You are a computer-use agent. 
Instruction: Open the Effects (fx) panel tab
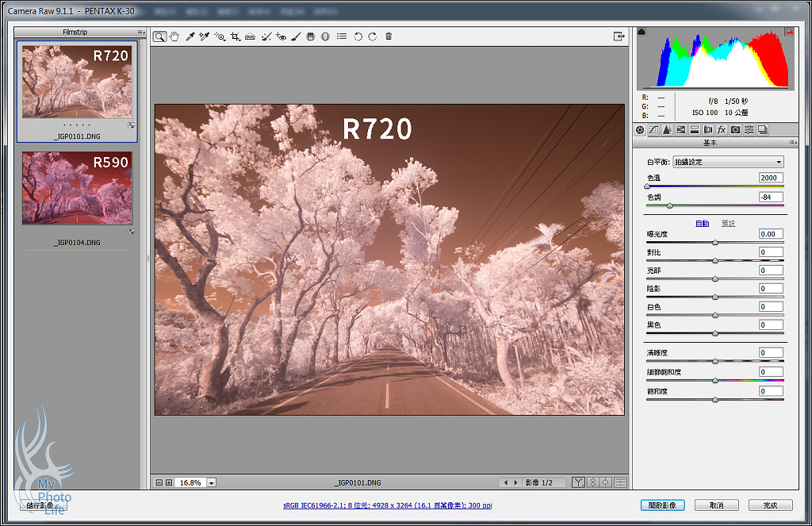722,130
